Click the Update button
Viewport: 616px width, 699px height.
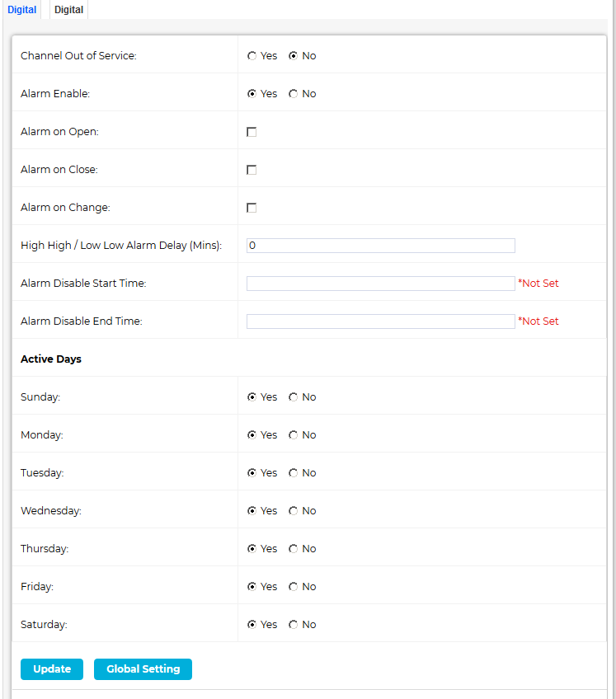52,669
